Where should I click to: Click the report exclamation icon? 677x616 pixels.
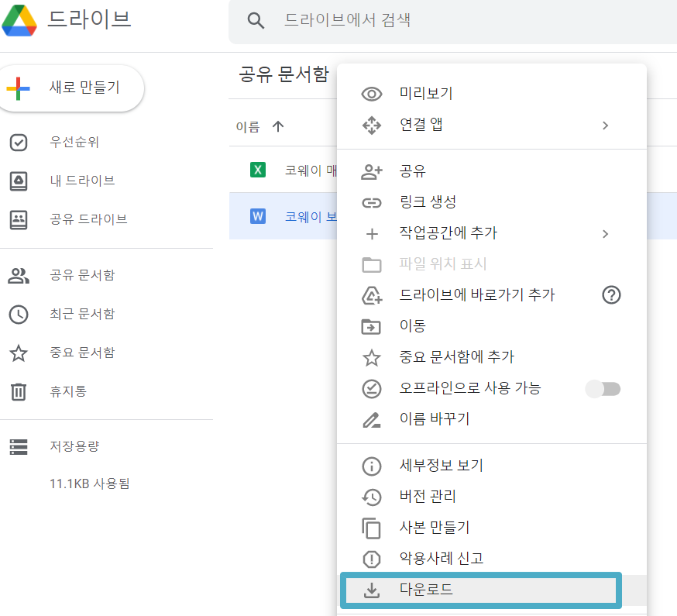point(372,559)
